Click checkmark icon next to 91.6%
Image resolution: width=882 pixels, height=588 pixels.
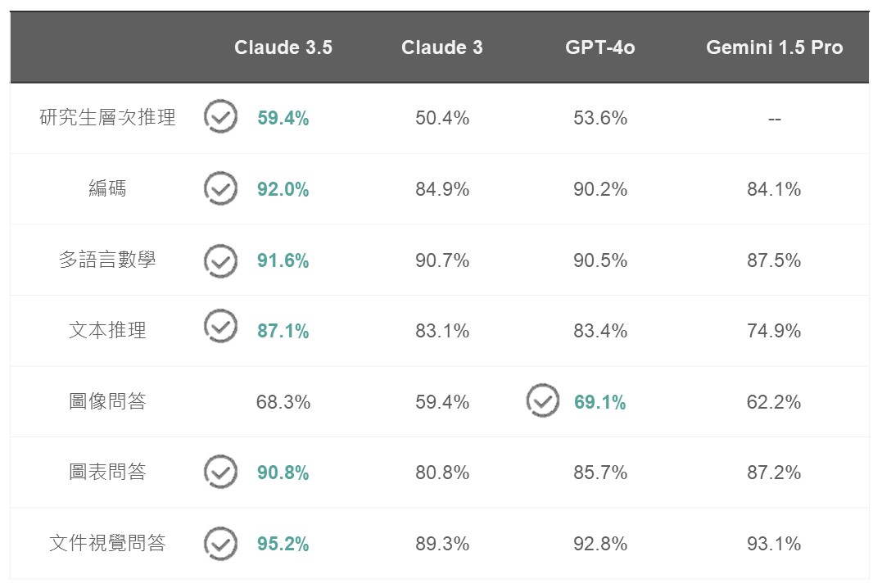(x=219, y=260)
